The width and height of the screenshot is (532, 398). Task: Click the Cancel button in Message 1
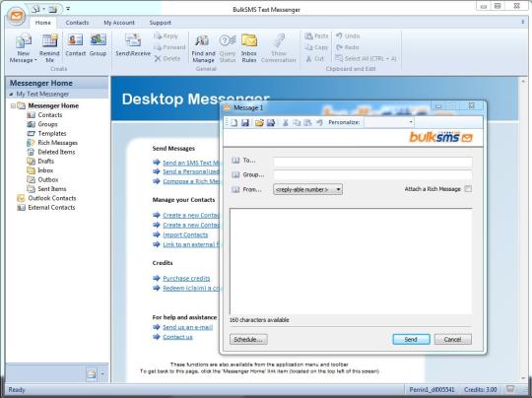452,339
